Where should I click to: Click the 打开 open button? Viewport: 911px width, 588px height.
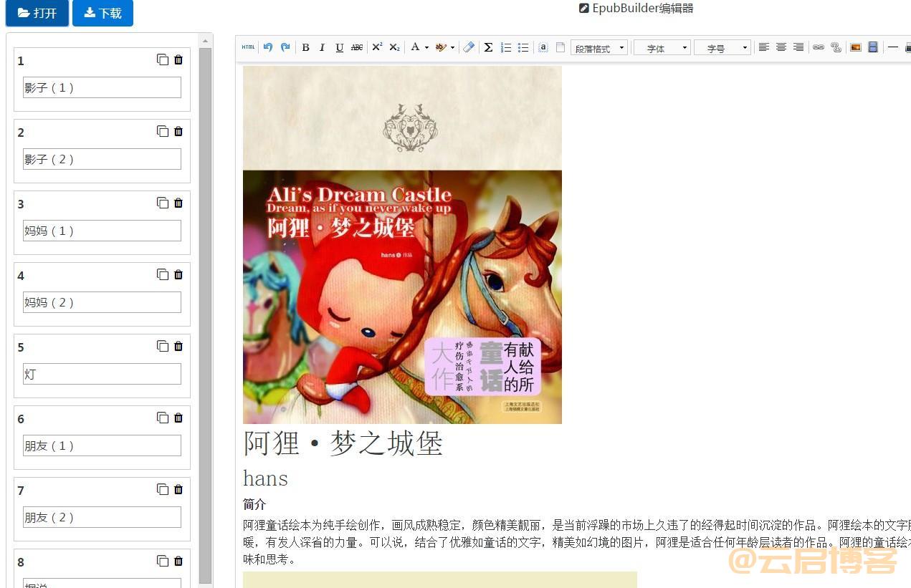37,13
